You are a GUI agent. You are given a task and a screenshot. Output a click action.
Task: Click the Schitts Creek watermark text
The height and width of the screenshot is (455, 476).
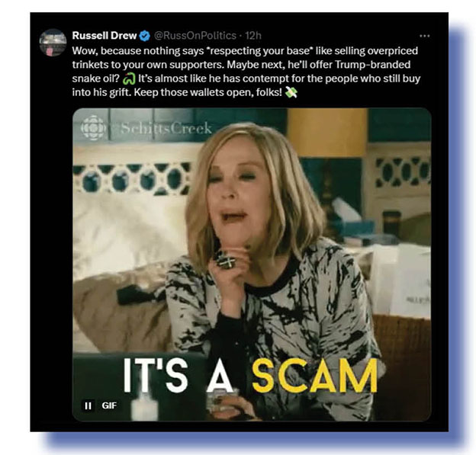tap(166, 128)
